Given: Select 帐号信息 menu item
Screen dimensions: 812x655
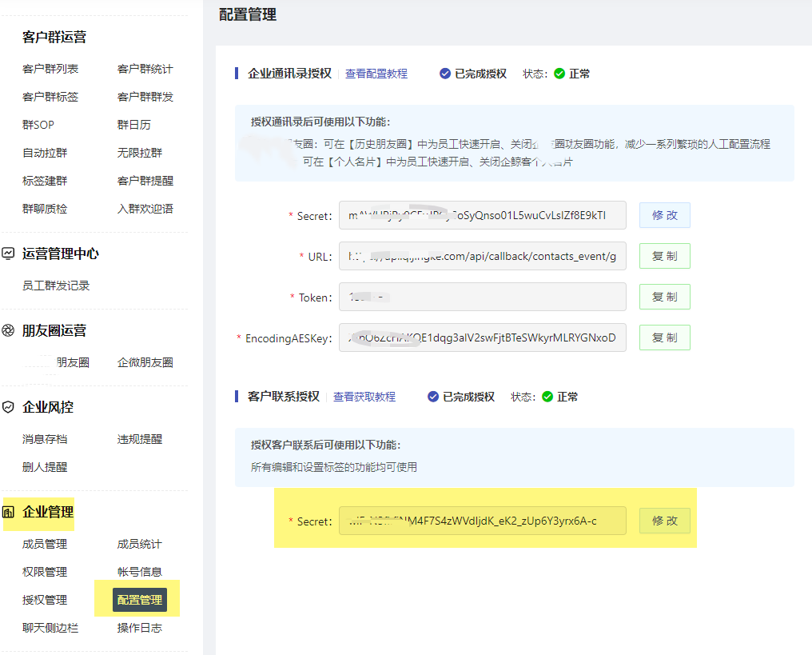Looking at the screenshot, I should [x=139, y=572].
